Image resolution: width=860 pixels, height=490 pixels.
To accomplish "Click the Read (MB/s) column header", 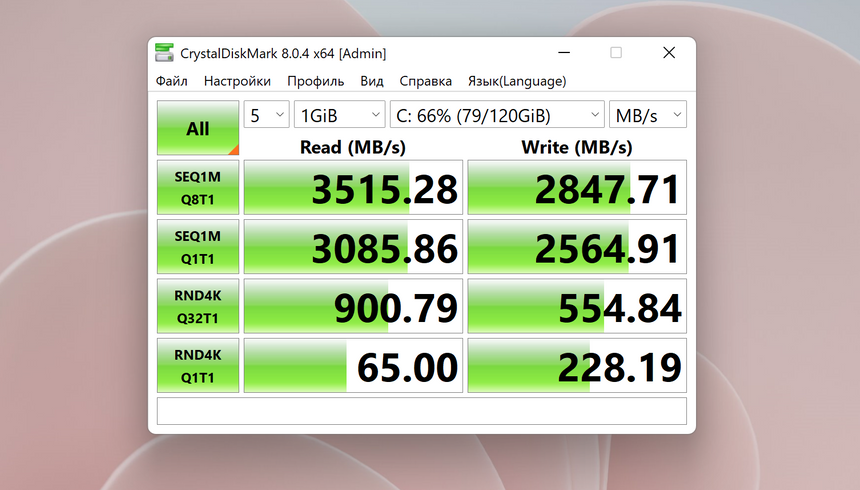I will click(x=353, y=147).
